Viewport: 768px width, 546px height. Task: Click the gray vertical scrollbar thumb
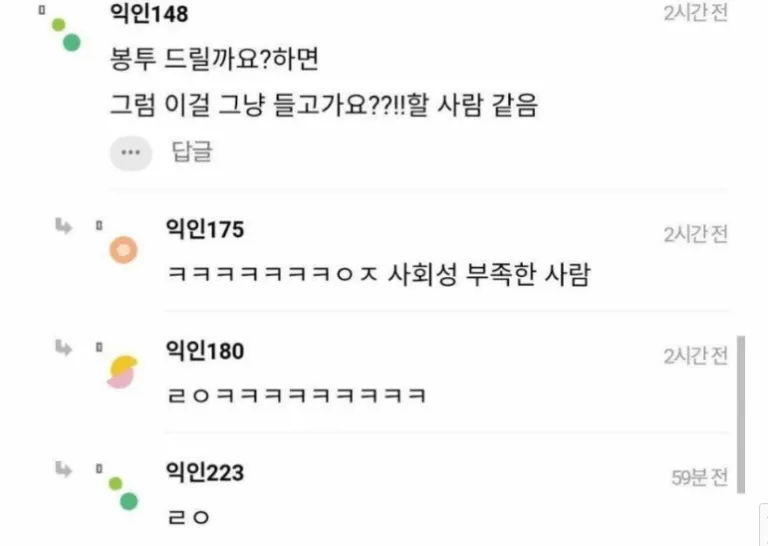741,414
